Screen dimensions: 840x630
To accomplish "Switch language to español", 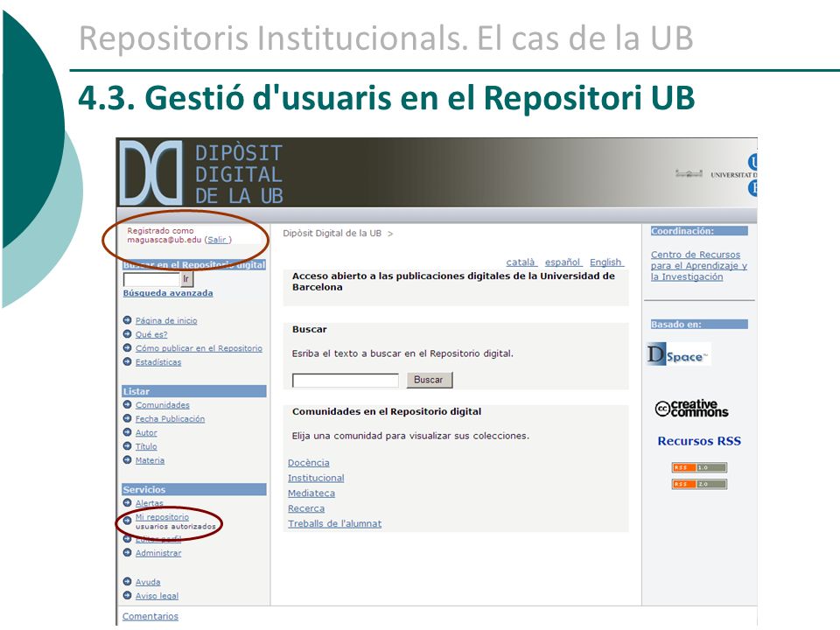I will pos(563,262).
